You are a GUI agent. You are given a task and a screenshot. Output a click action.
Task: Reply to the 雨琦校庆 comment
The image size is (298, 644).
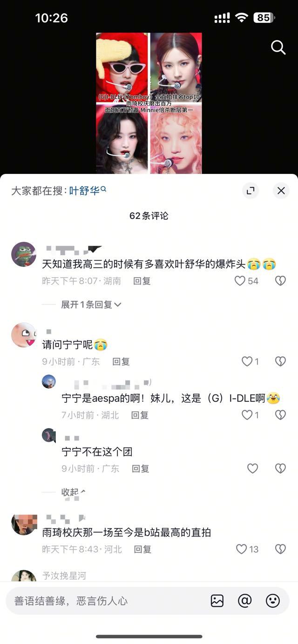[x=142, y=549]
